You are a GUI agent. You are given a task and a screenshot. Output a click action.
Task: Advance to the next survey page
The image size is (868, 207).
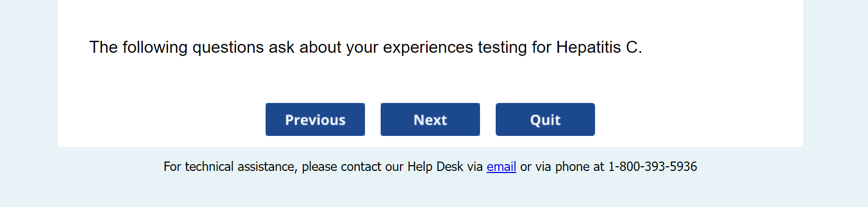coord(430,120)
